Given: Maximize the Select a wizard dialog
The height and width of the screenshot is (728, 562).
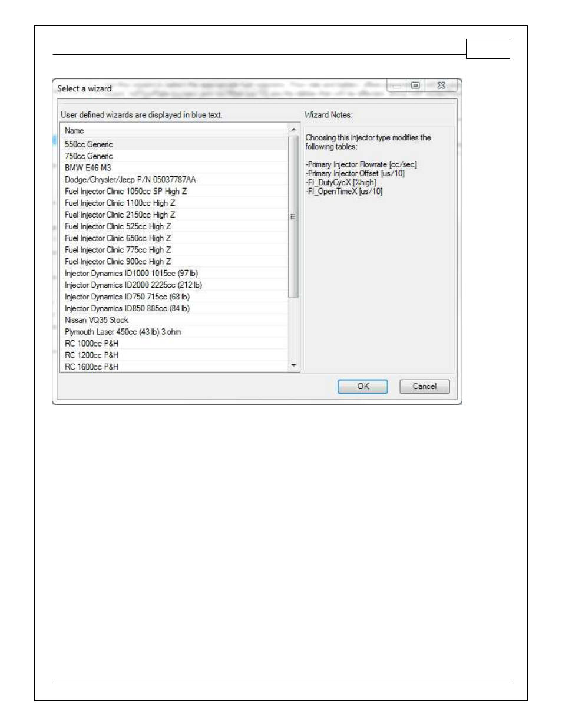Looking at the screenshot, I should [x=415, y=85].
